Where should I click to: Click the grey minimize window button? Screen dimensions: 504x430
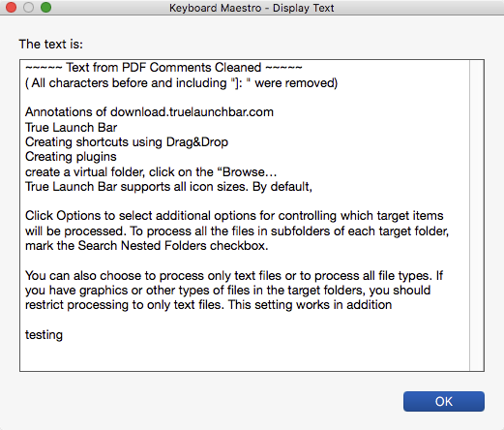tap(28, 7)
